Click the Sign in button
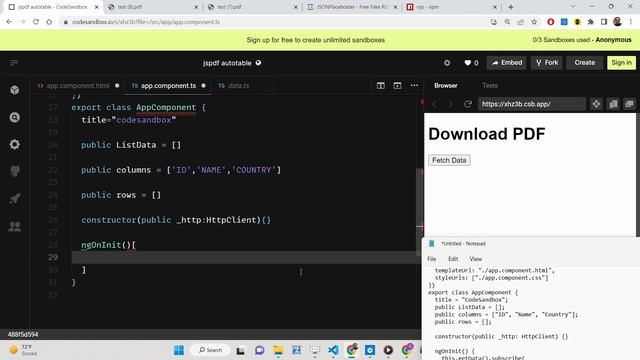Image resolution: width=640 pixels, height=360 pixels. pyautogui.click(x=621, y=63)
